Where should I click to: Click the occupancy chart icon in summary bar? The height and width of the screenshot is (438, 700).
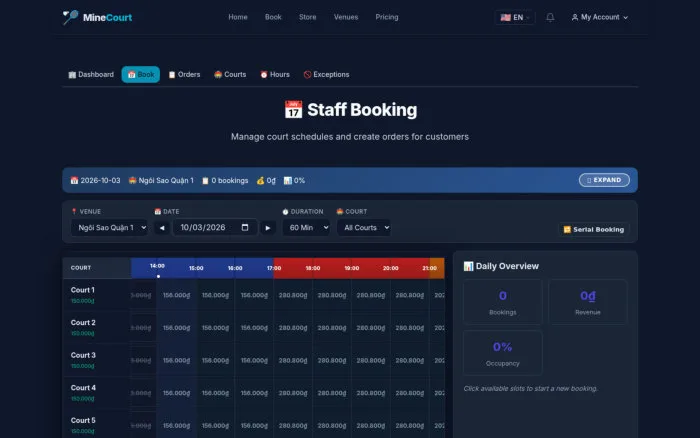click(x=288, y=180)
